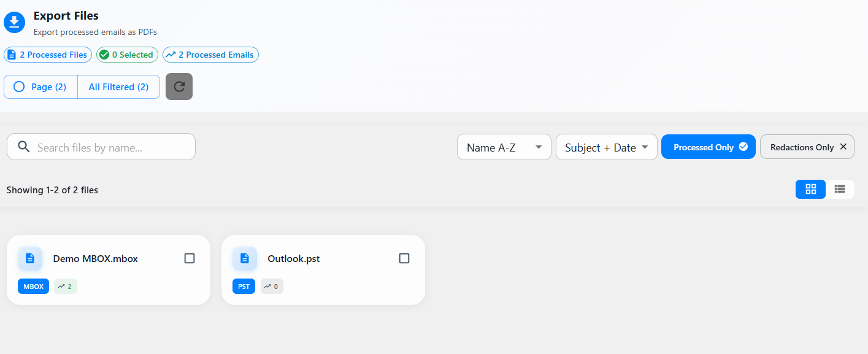Tick the Demo MBOX.mbox checkbox
Viewport: 868px width, 354px height.
click(190, 258)
